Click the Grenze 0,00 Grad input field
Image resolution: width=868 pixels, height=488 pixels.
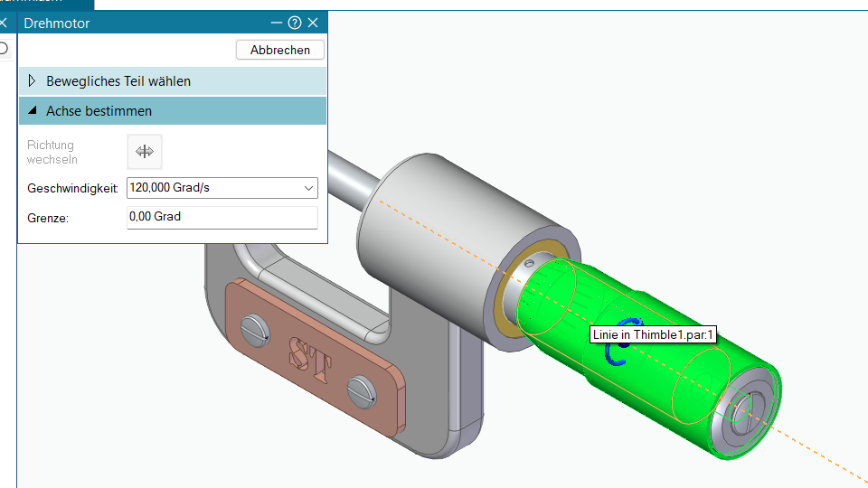222,217
